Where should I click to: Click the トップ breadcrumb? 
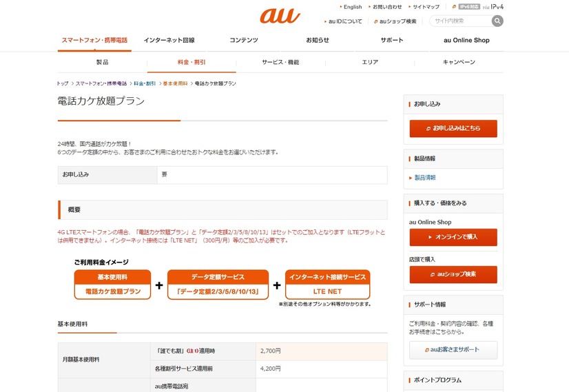click(63, 83)
